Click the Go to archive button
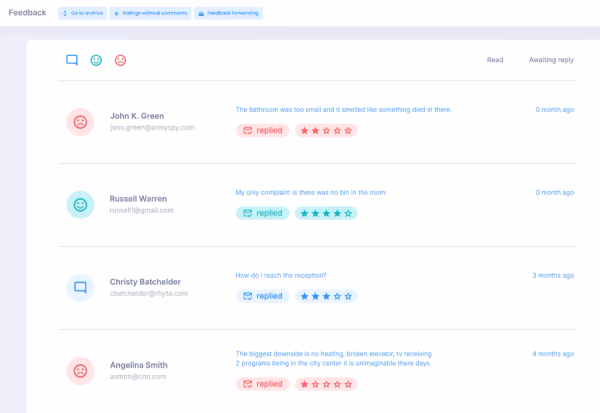The width and height of the screenshot is (600, 413). pyautogui.click(x=82, y=13)
